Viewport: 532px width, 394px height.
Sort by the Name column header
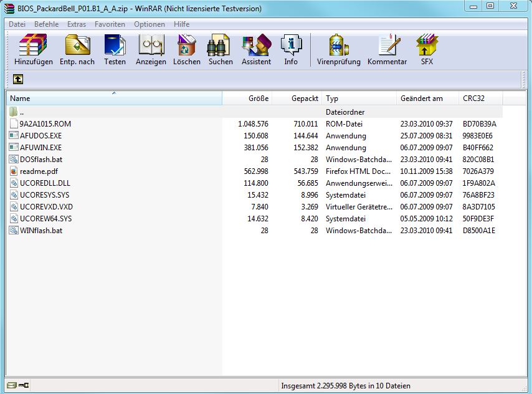114,98
